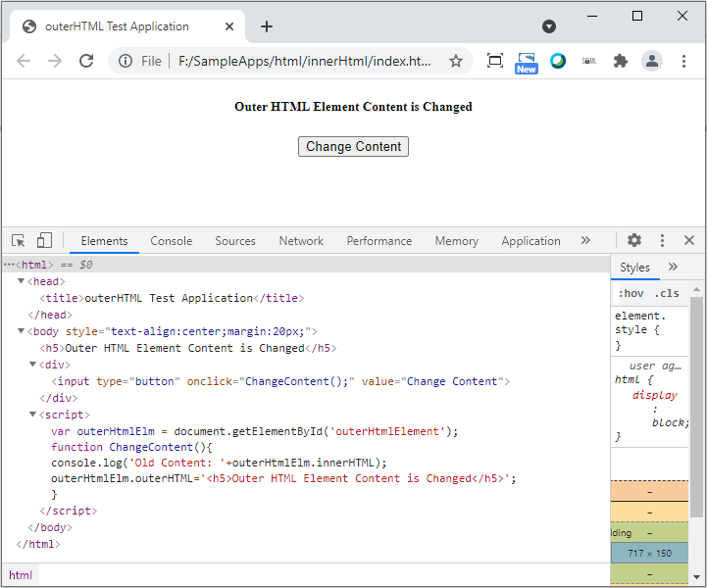The image size is (707, 588).
Task: Open the Application tab
Action: pos(530,241)
